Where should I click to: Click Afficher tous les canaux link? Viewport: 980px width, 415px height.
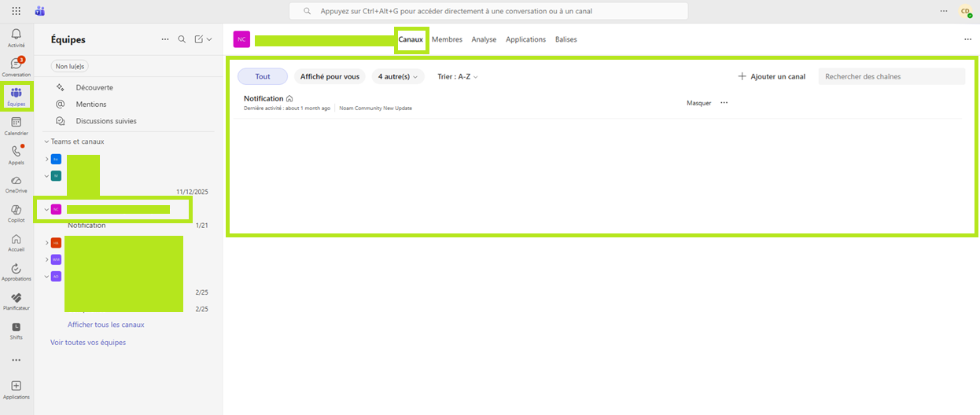tap(105, 325)
